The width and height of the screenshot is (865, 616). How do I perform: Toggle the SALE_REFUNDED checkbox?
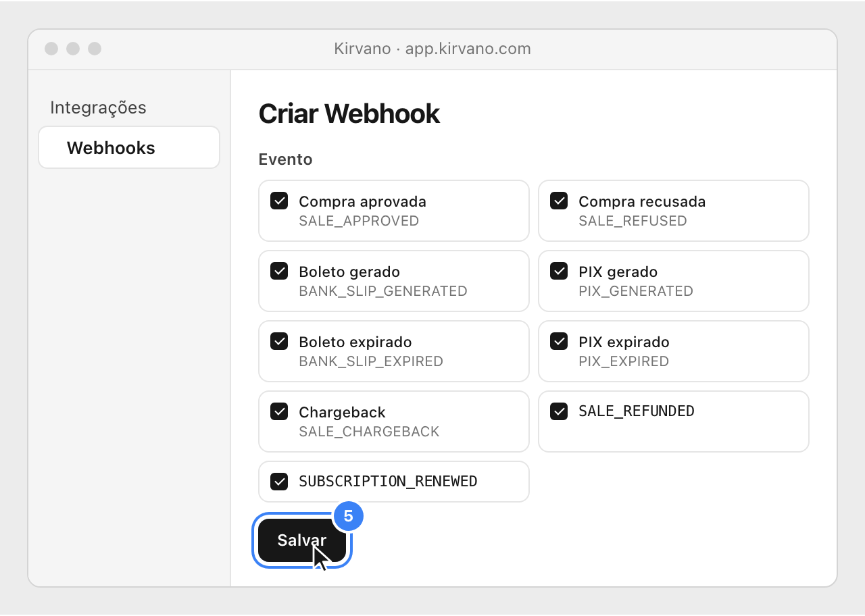click(x=559, y=411)
